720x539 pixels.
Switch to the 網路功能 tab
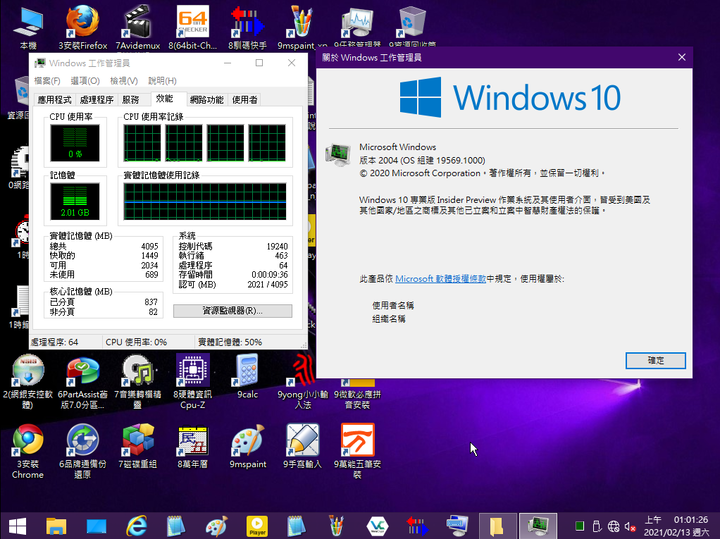pos(207,100)
